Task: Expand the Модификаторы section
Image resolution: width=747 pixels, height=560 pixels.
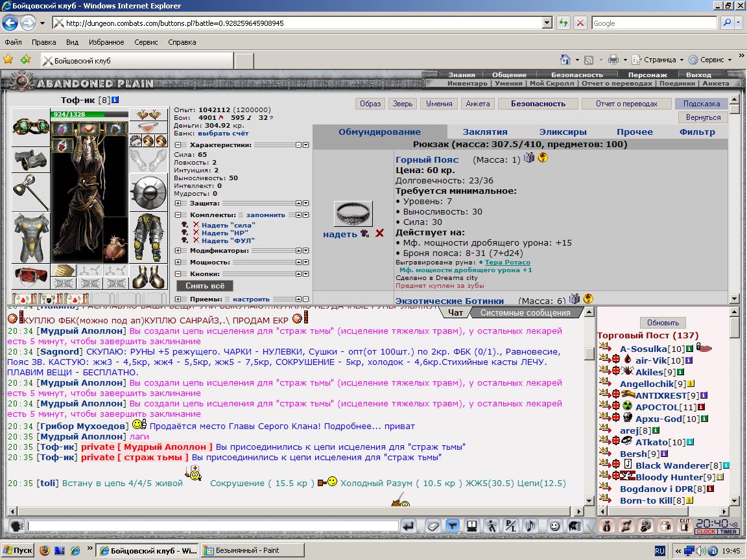Action: coord(178,250)
